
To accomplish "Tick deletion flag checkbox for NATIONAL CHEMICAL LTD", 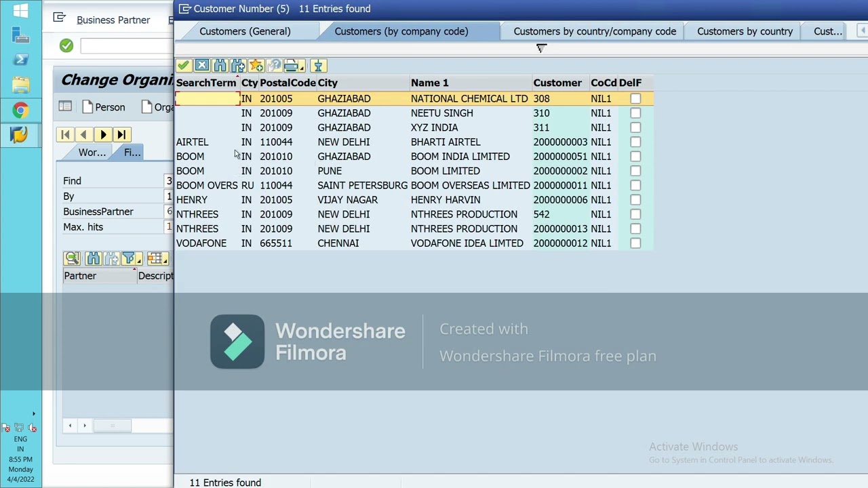I will click(x=635, y=99).
